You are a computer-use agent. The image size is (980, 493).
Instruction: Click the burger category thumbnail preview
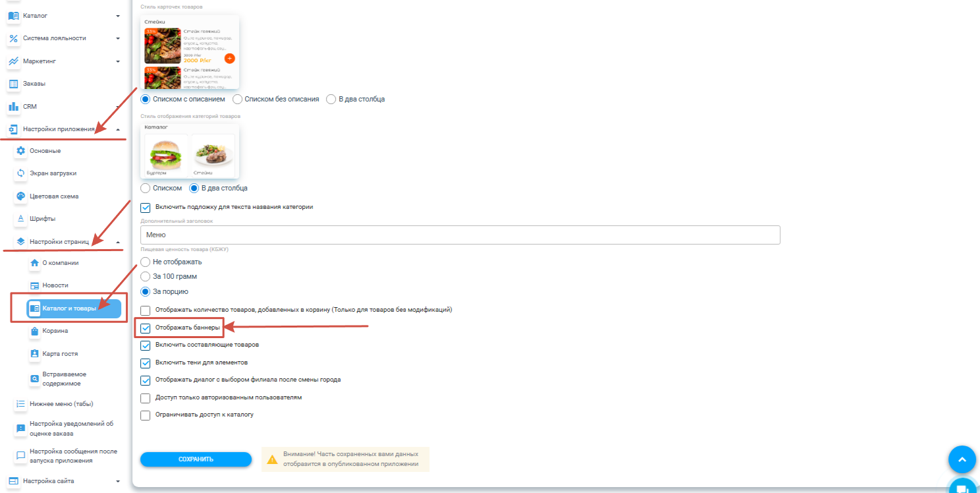point(166,156)
